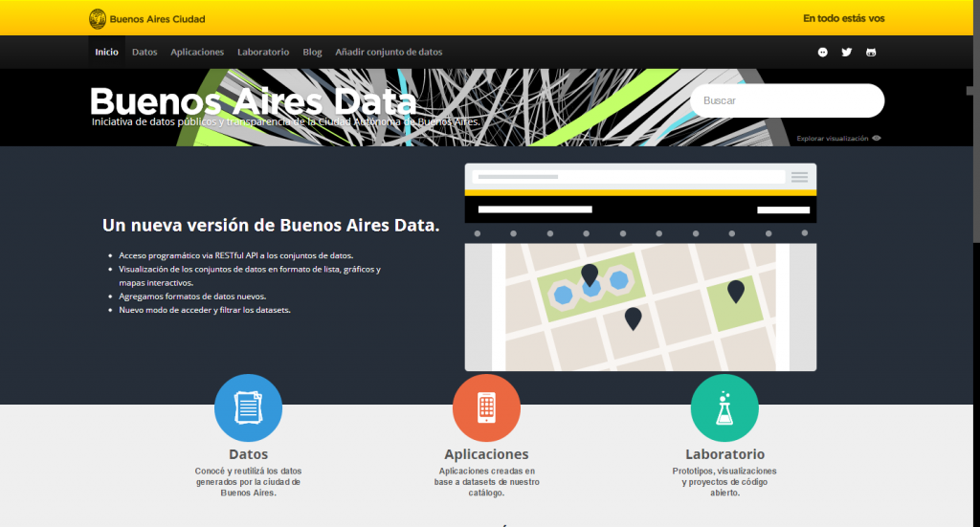Click the orange Aplicaciones phone icon
Screen dimensions: 980x527
486,407
